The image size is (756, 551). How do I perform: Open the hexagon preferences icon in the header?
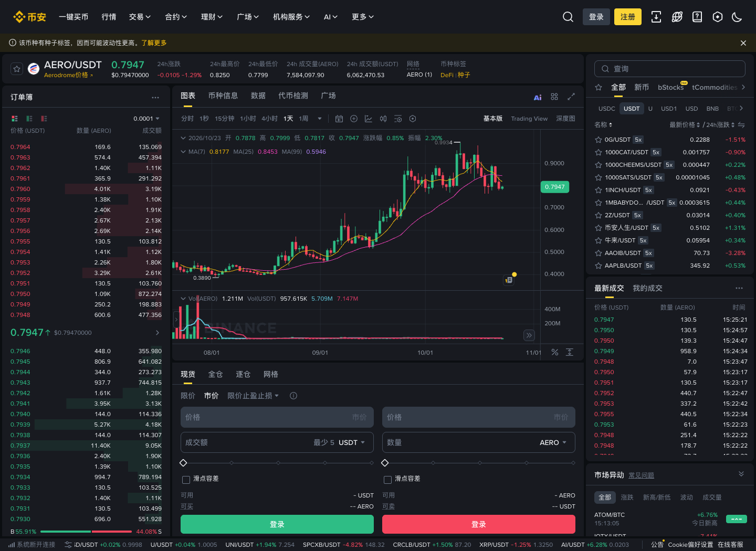point(718,17)
